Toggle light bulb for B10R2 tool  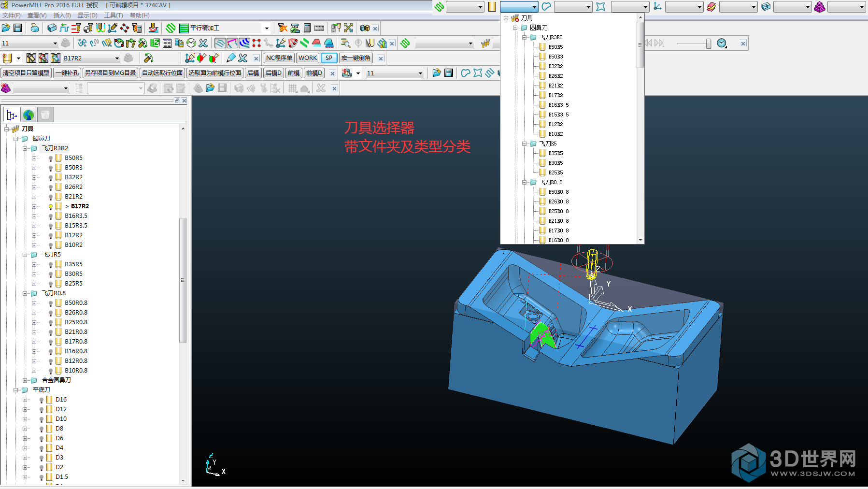tap(50, 245)
